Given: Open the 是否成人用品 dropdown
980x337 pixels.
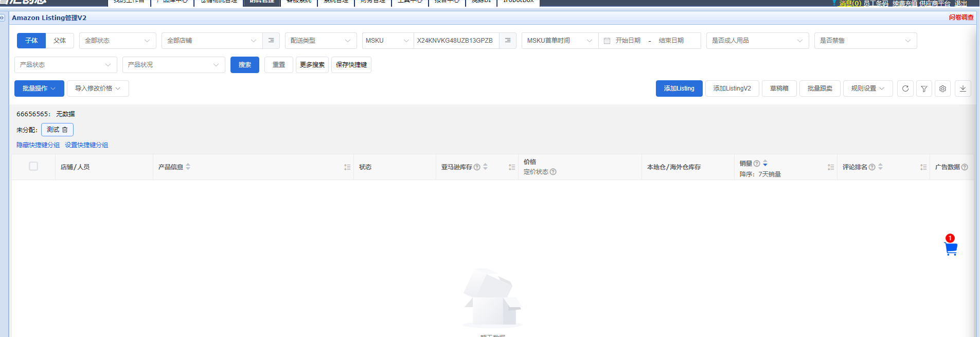Looking at the screenshot, I should (758, 41).
